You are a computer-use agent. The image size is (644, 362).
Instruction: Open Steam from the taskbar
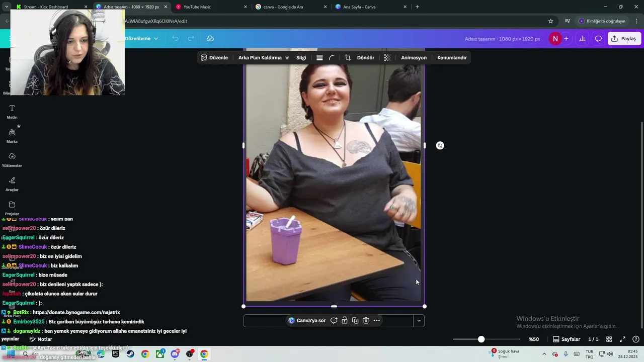pos(130,354)
